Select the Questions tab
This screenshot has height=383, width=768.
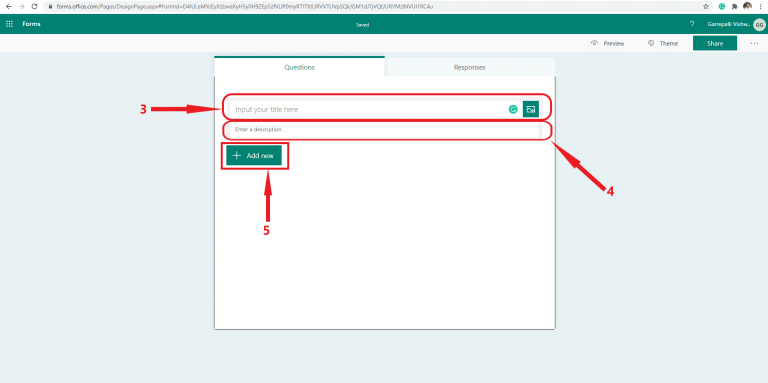(299, 67)
